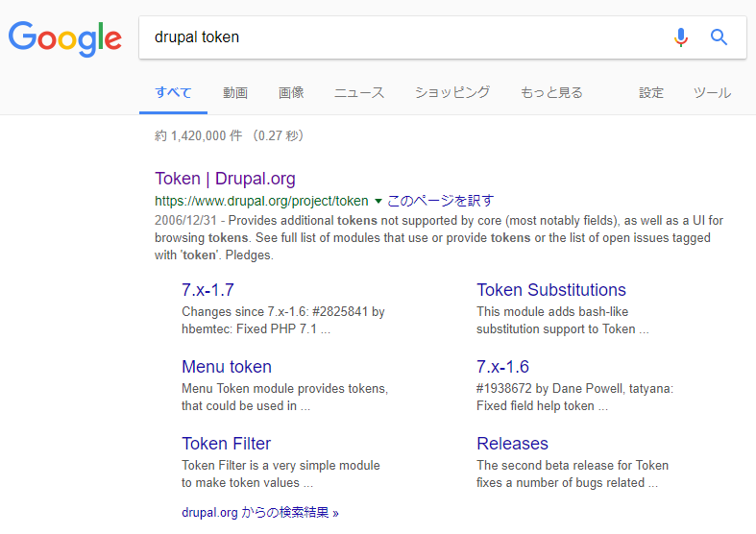Screen dimensions: 756x534
Task: Start voice search with microphone icon
Action: coord(681,37)
